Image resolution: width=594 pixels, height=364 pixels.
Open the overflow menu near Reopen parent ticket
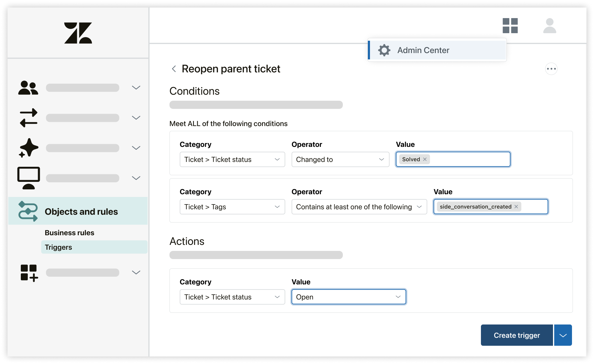point(551,69)
